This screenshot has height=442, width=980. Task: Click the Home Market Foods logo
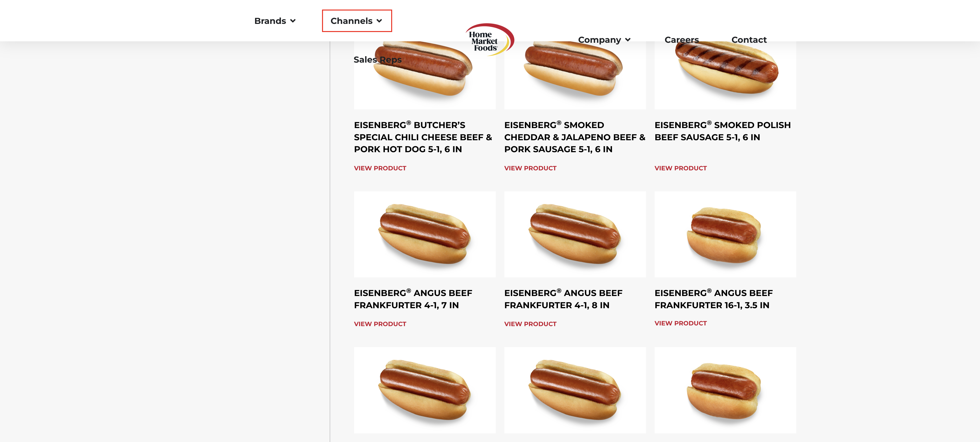pos(490,39)
